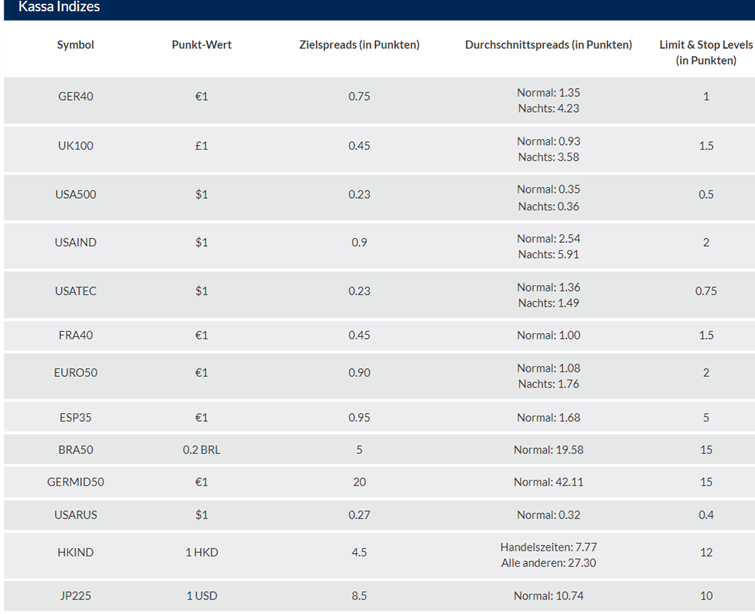This screenshot has width=755, height=614.
Task: Select the BRA50 symbol cell
Action: click(76, 450)
